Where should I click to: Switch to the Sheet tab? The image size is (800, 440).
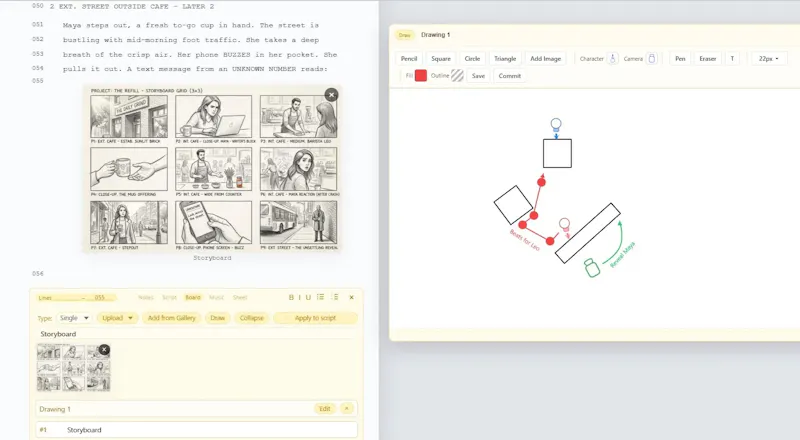coord(240,298)
